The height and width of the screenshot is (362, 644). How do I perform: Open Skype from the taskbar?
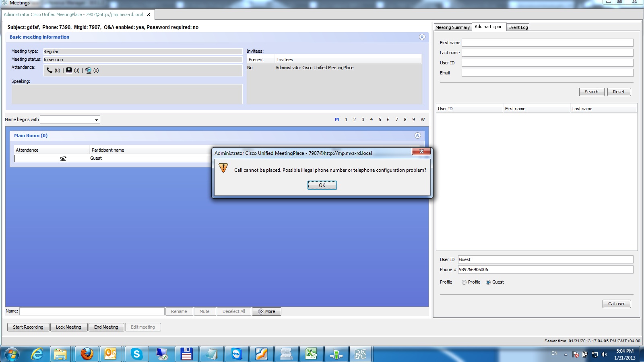coord(136,354)
